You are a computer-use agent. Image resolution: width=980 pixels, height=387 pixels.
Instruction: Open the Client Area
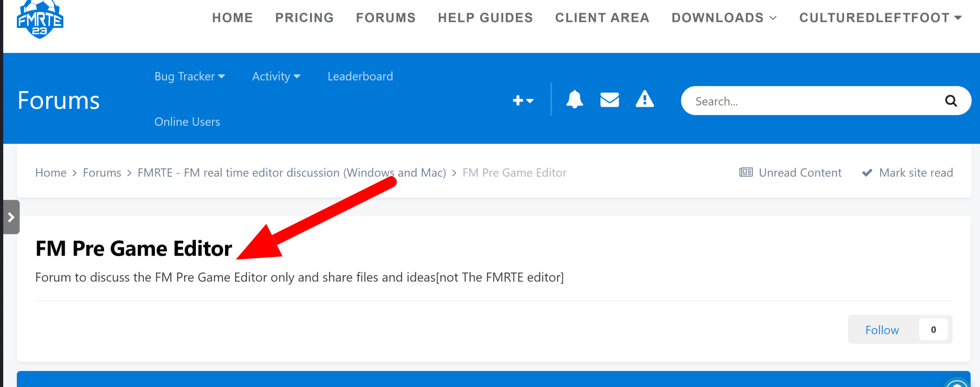(602, 18)
